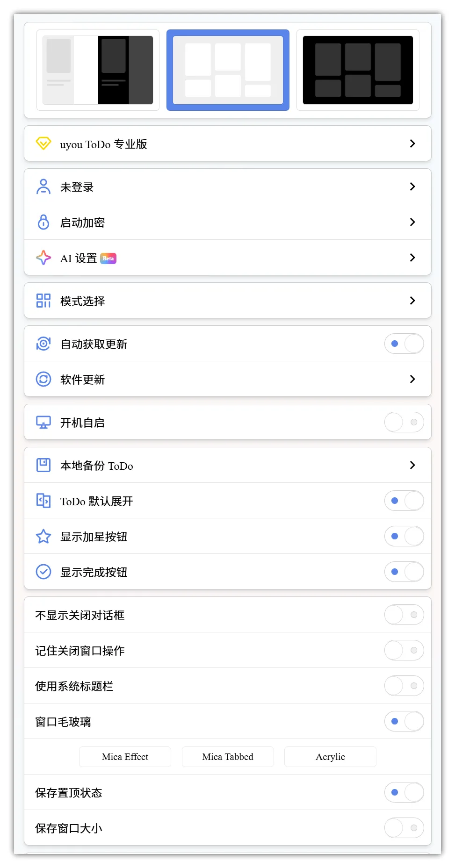Screen dimensions: 455x868
Task: Click the grid icon for 模式选择
Action: pos(43,301)
